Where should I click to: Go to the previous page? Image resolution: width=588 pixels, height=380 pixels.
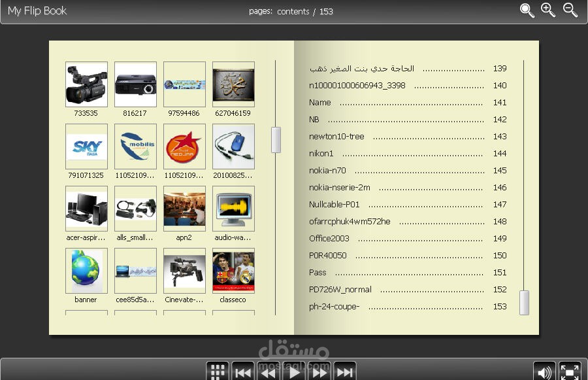point(269,371)
